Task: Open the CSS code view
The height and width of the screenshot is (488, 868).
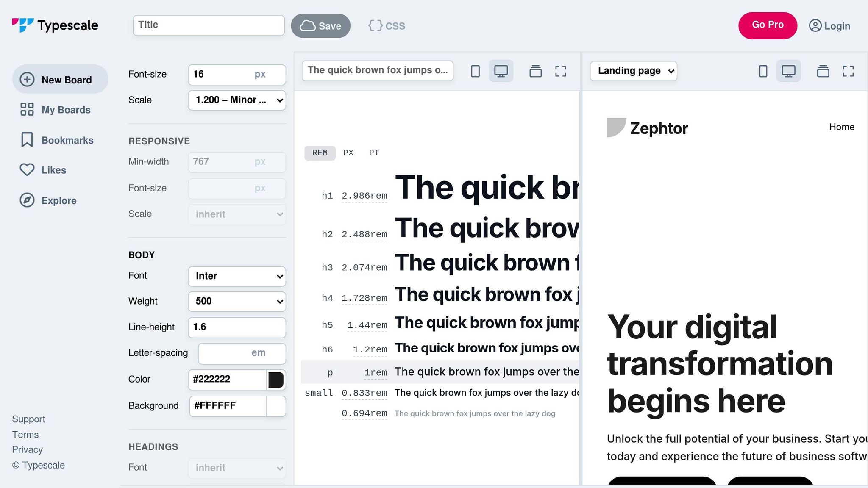Action: point(386,25)
